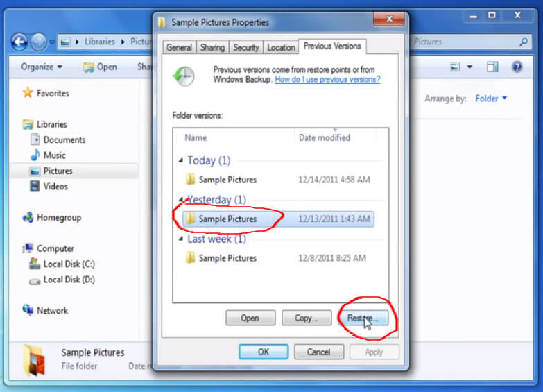Screen dimensions: 543x392
Task: Select the Previous Versions tab
Action: point(332,46)
